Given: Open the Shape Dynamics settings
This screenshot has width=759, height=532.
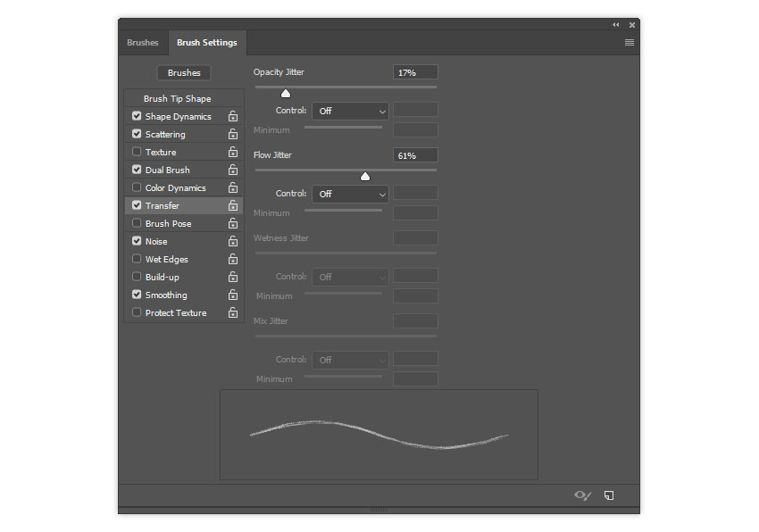Looking at the screenshot, I should [178, 117].
